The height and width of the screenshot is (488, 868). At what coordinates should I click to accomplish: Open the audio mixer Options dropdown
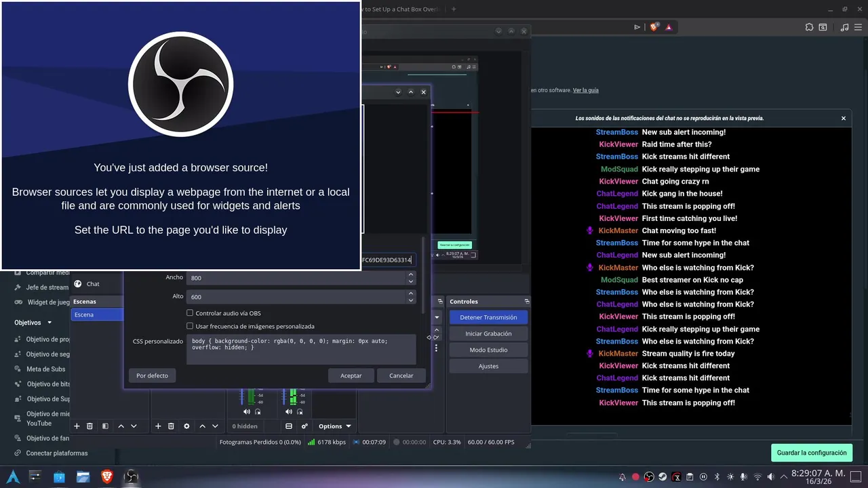pos(335,426)
